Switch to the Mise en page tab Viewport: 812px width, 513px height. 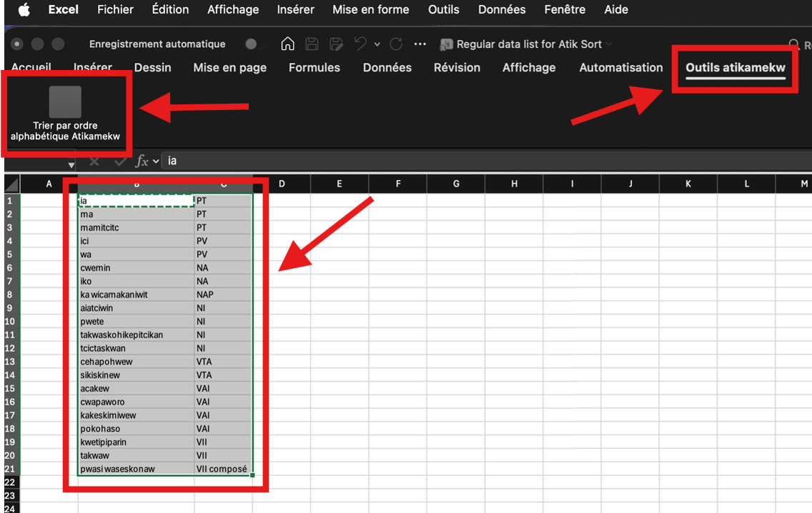[x=229, y=67]
